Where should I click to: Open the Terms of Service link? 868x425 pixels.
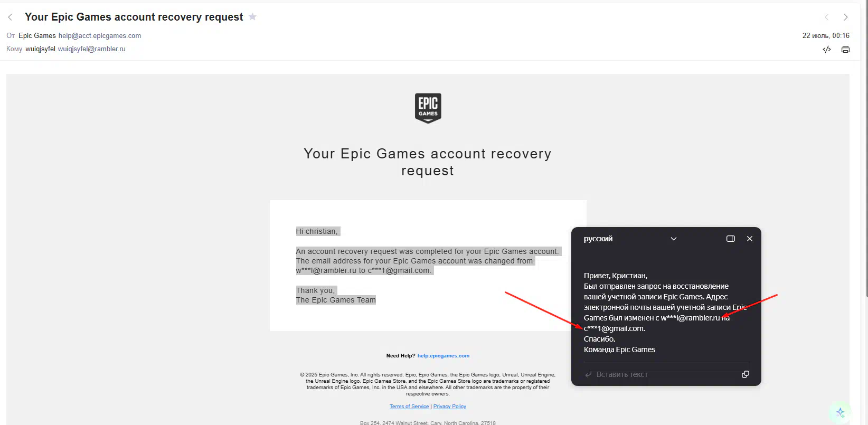[x=409, y=407]
